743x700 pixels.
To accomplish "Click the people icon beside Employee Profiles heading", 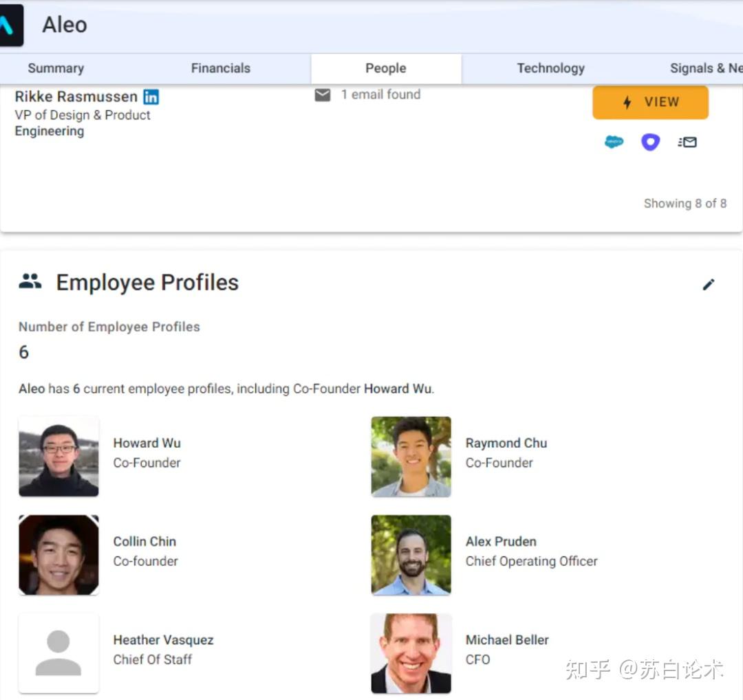I will pos(30,281).
